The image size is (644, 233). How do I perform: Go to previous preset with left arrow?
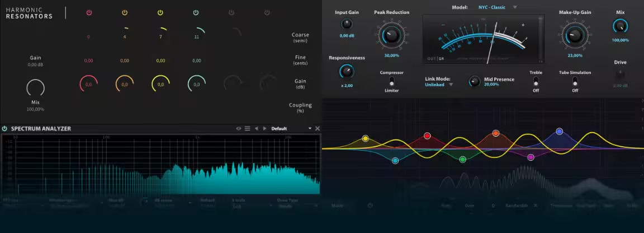click(256, 128)
